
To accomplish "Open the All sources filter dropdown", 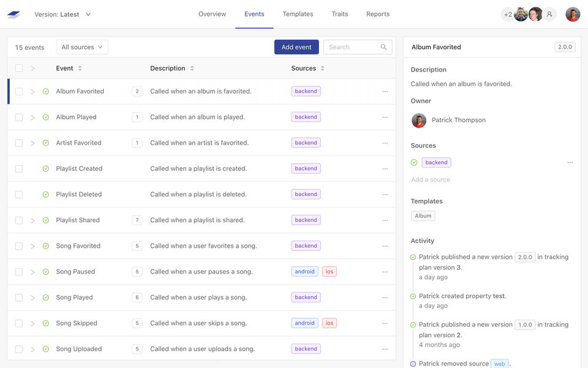I will click(x=82, y=47).
